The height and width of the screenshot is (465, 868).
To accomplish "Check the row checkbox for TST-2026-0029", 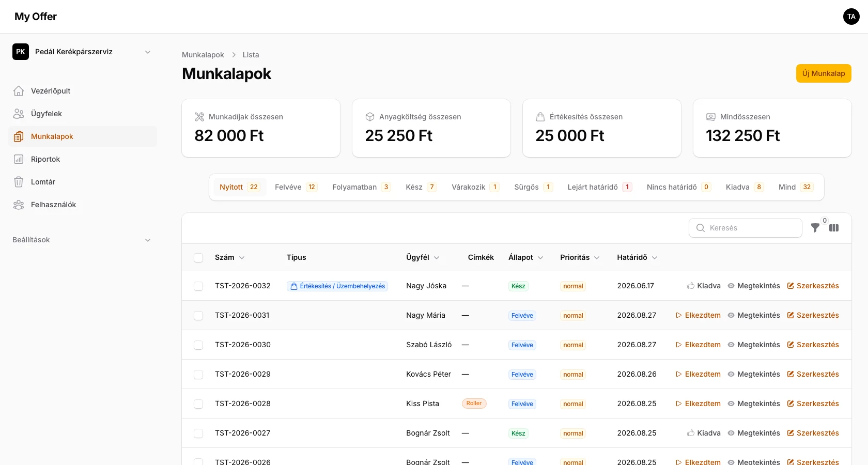I will pyautogui.click(x=198, y=375).
